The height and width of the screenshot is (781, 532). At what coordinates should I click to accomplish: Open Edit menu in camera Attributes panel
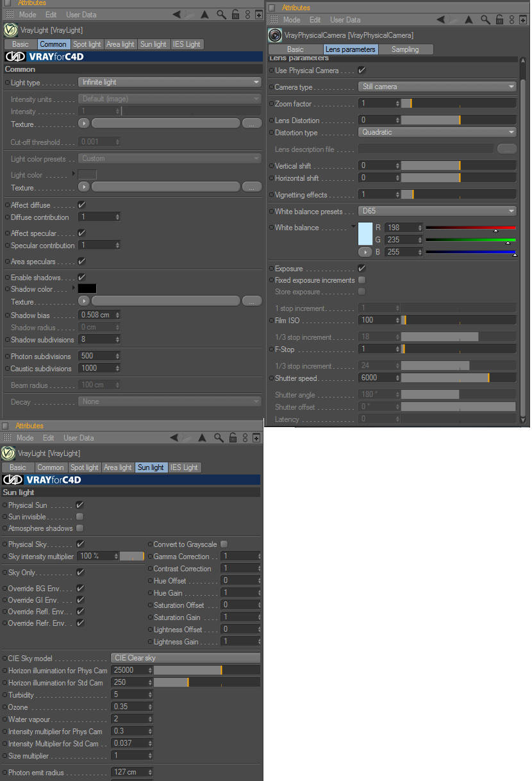[x=315, y=20]
